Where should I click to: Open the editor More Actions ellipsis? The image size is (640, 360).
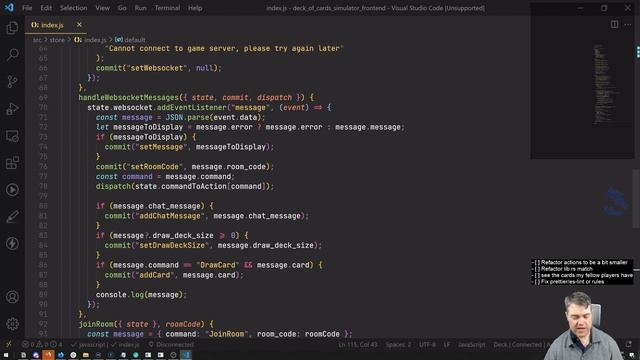click(x=628, y=24)
